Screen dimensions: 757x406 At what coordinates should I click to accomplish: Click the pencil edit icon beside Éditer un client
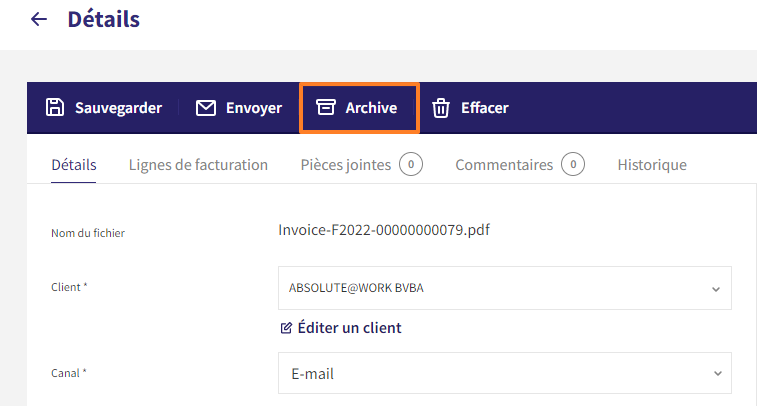(x=286, y=328)
